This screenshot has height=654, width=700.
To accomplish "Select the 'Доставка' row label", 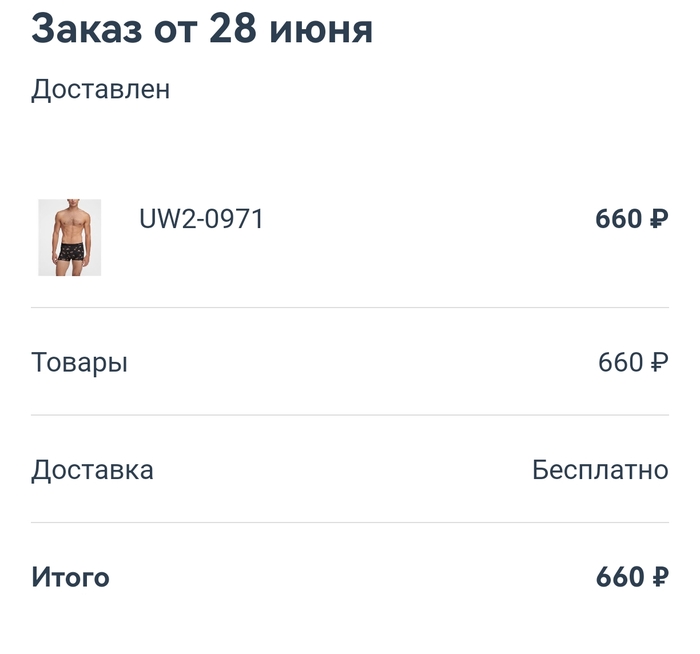I will [92, 470].
